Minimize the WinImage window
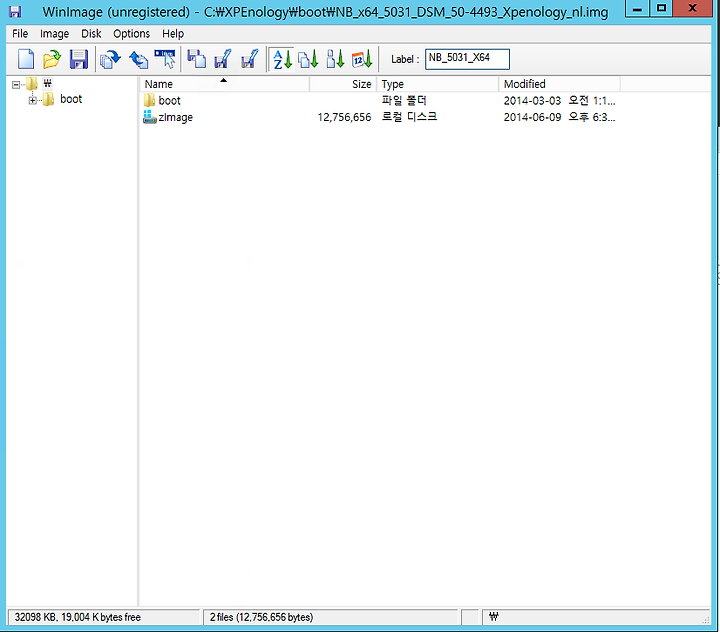This screenshot has height=632, width=720. tap(637, 8)
